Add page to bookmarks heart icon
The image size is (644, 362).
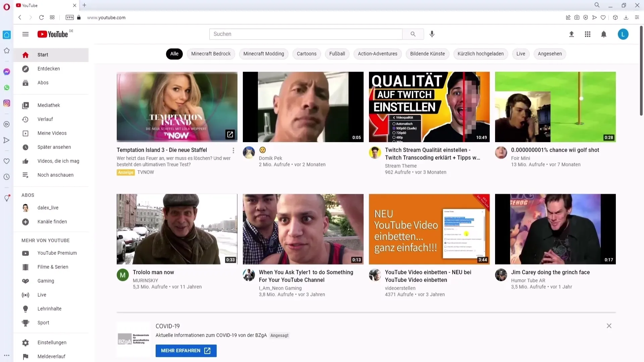tap(603, 17)
